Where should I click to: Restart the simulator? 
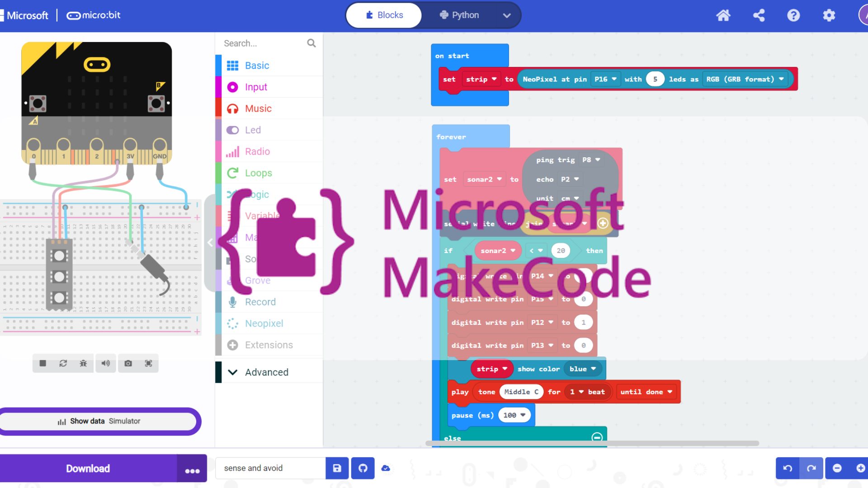click(63, 363)
